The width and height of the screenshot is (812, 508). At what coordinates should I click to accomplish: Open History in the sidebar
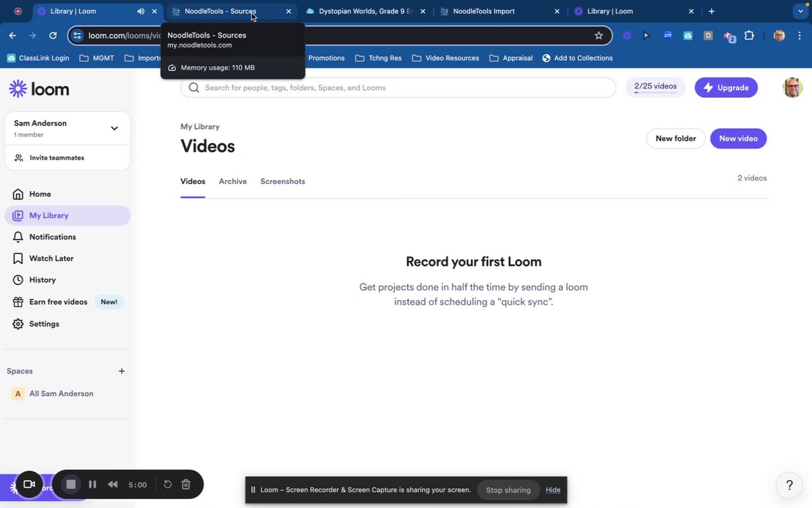tap(67, 280)
